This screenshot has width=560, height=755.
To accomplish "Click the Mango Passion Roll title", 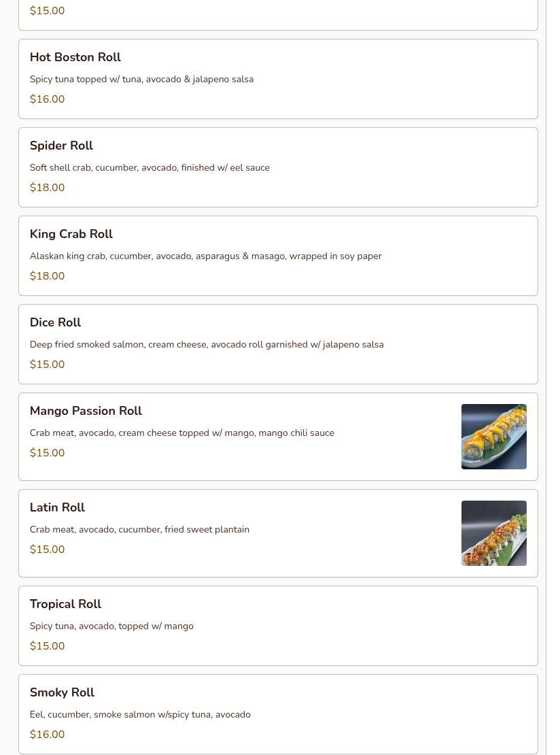I will 86,411.
